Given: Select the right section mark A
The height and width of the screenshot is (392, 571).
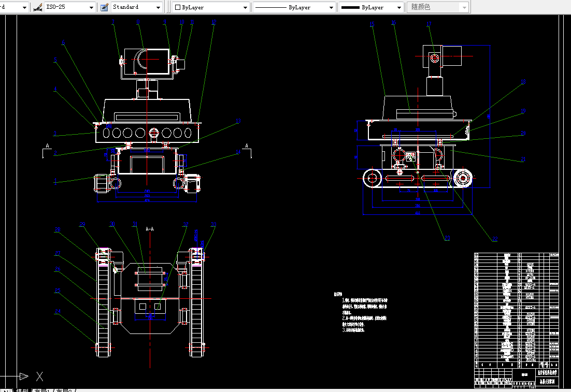Looking at the screenshot, I should click(247, 146).
